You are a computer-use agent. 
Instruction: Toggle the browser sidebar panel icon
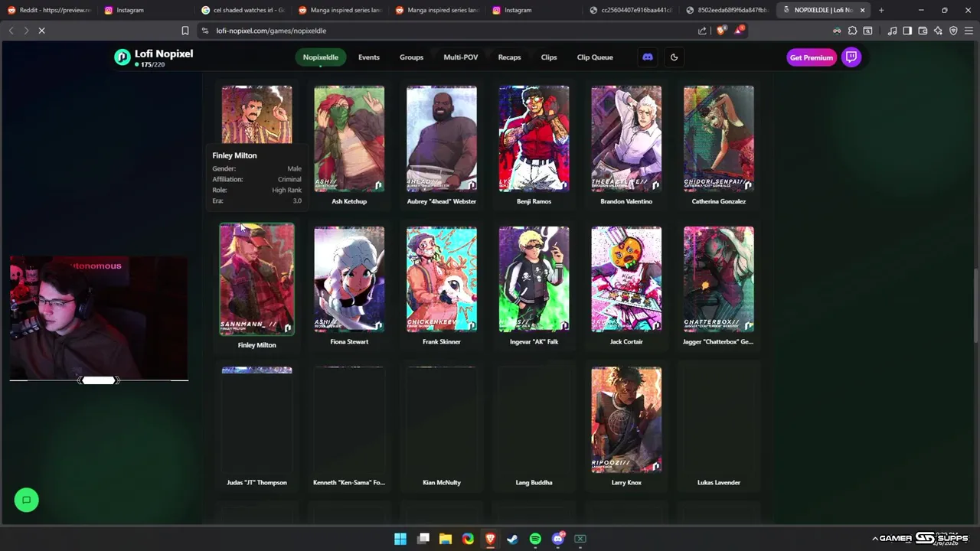(907, 31)
